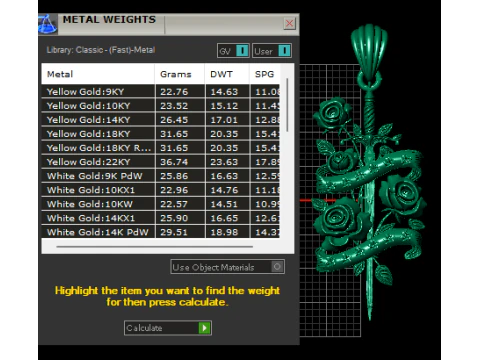Select the White Gold:10KW row
480x360 pixels.
tap(161, 204)
